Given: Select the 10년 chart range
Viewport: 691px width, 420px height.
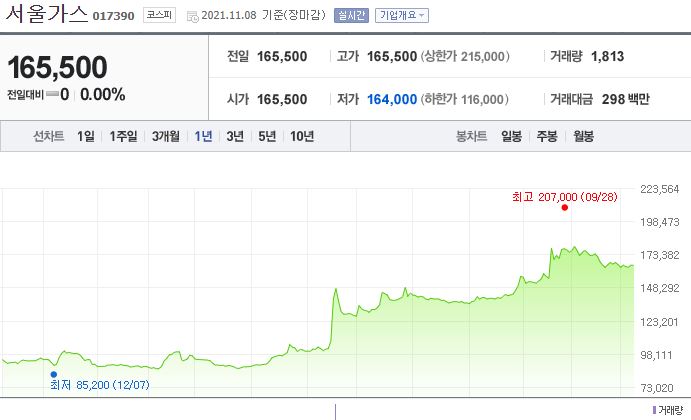Looking at the screenshot, I should click(x=302, y=136).
